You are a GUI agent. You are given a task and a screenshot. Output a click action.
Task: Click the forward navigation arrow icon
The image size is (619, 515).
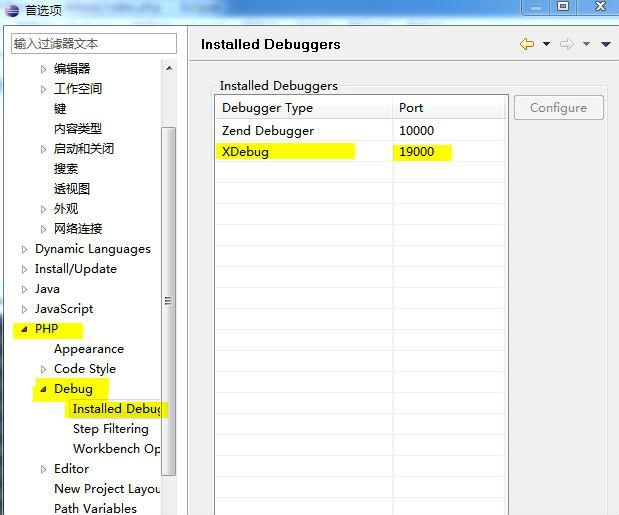coord(567,44)
